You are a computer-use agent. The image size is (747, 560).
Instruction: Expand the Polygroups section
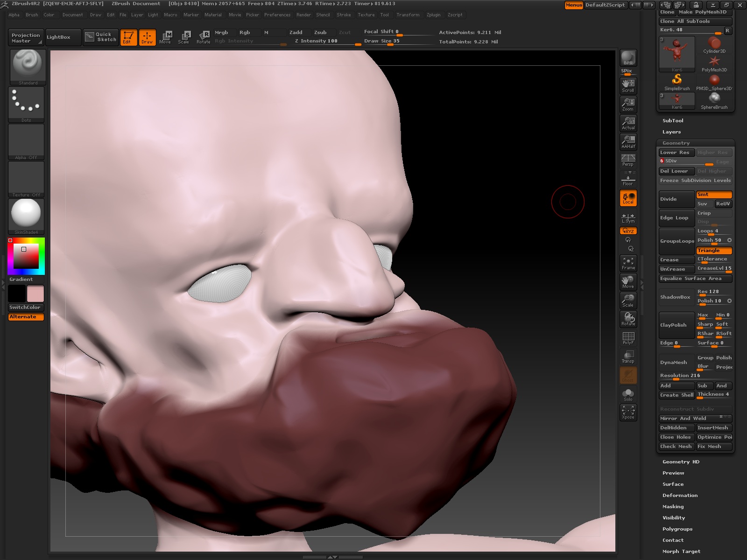click(x=677, y=529)
